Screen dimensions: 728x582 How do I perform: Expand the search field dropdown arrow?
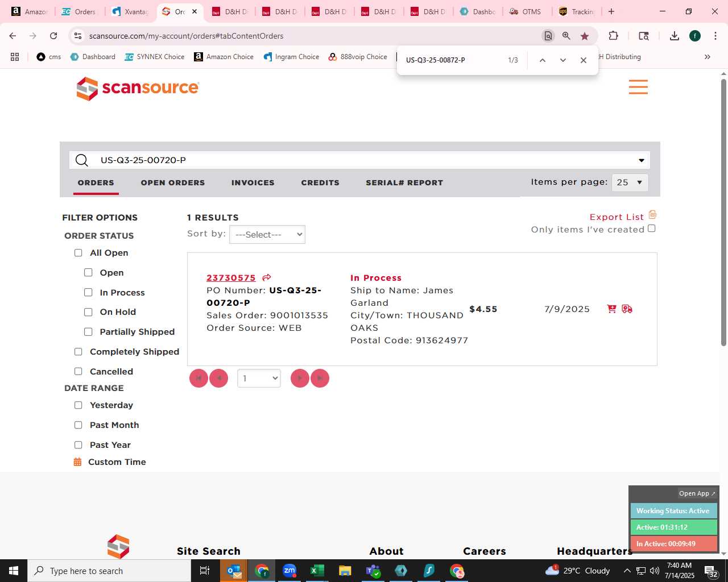642,160
